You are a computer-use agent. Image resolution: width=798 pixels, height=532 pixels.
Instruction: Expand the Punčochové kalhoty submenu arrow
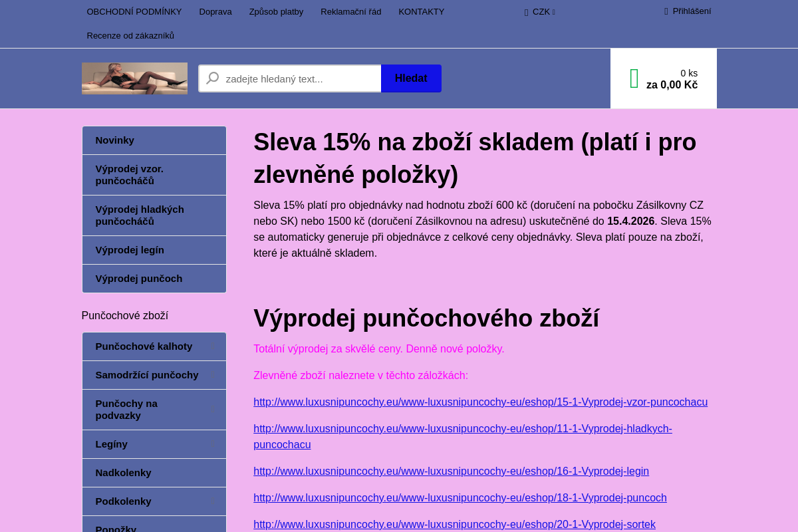coord(211,346)
